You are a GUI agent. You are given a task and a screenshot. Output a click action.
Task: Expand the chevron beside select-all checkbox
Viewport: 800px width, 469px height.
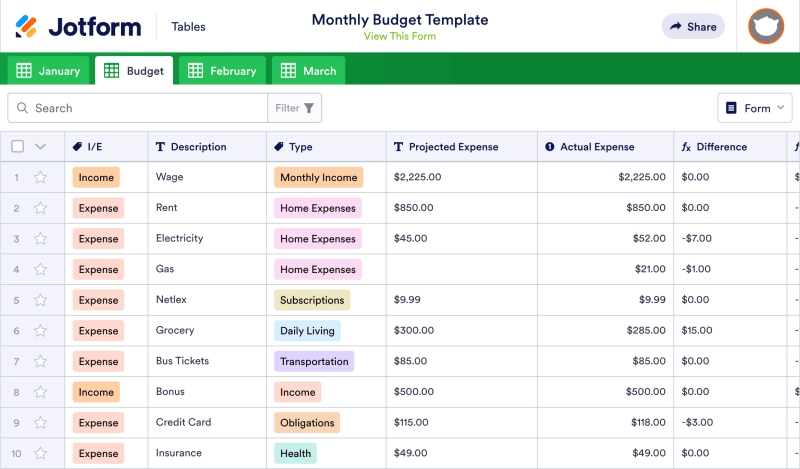tap(41, 147)
